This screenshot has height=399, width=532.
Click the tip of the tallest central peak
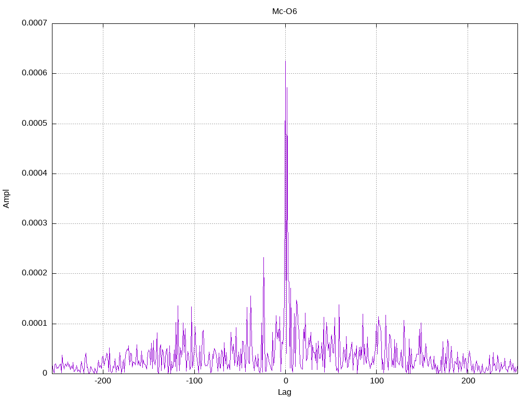(x=285, y=61)
